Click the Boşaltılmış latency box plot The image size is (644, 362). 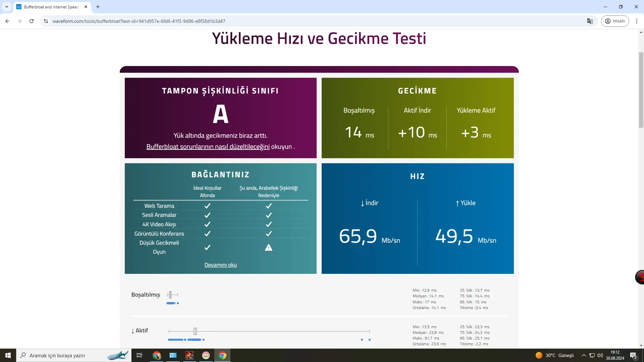[x=173, y=295]
